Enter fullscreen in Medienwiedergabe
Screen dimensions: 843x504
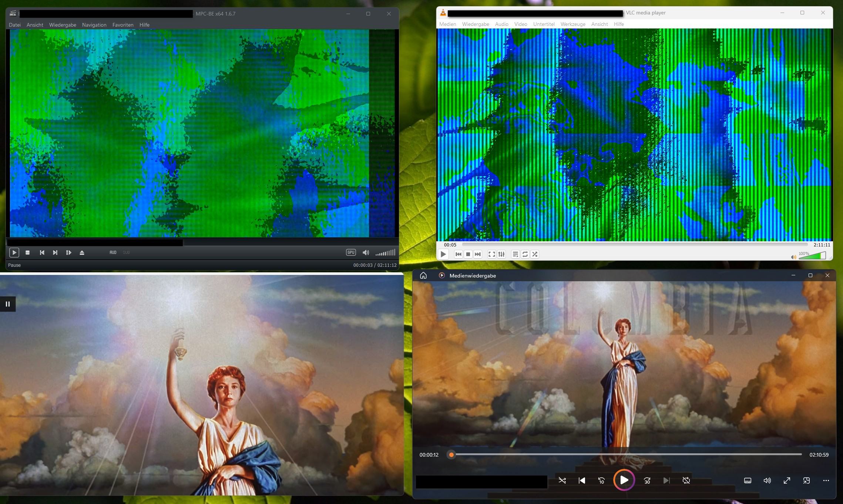(x=787, y=480)
